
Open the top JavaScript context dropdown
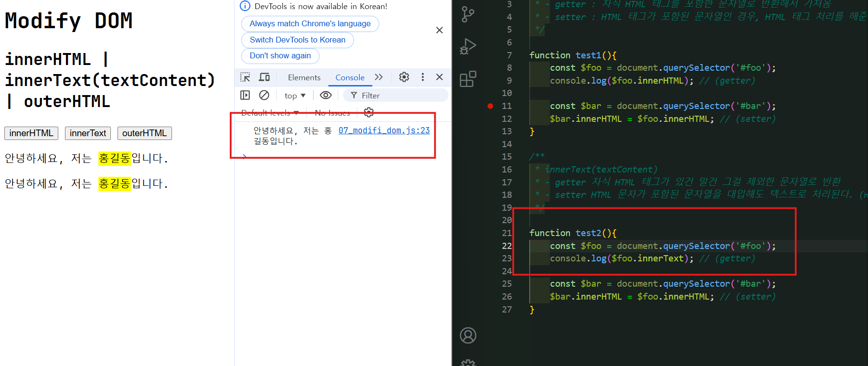click(295, 96)
